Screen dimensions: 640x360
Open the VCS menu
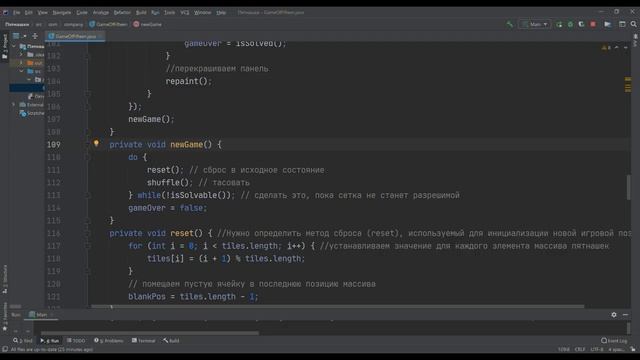185,13
